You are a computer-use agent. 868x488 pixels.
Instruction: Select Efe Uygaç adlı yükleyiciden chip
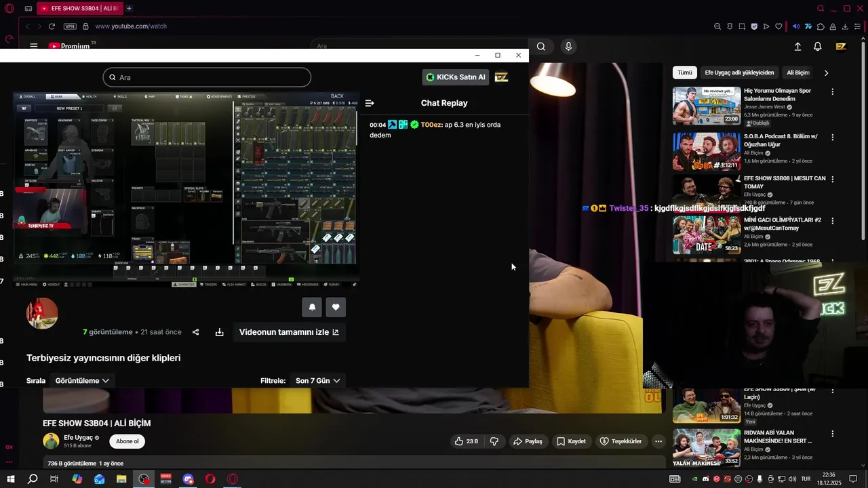point(739,73)
